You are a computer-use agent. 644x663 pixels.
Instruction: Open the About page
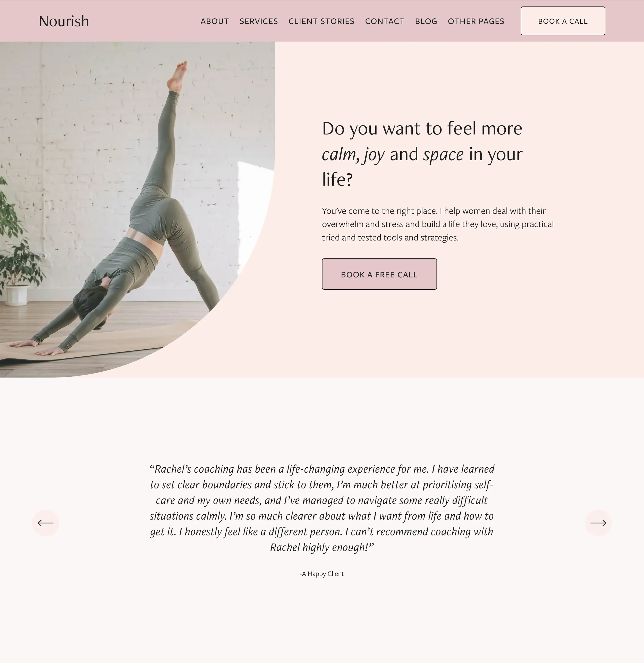click(215, 21)
